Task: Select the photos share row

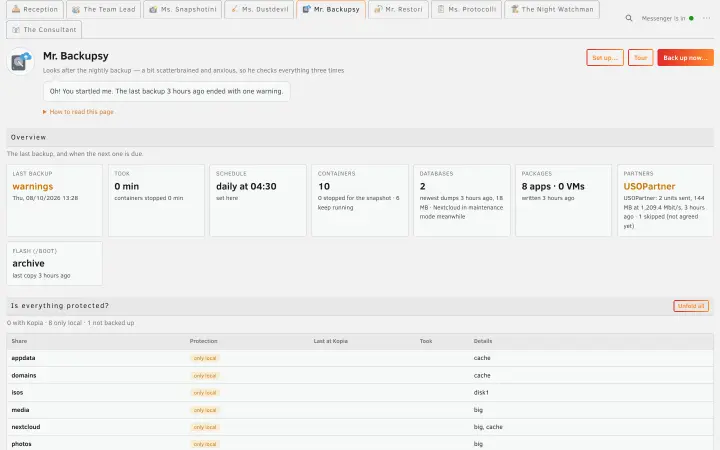Action: tap(360, 444)
